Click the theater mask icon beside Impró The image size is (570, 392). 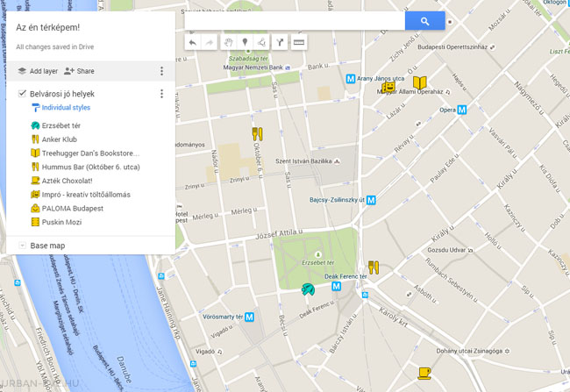click(x=35, y=195)
